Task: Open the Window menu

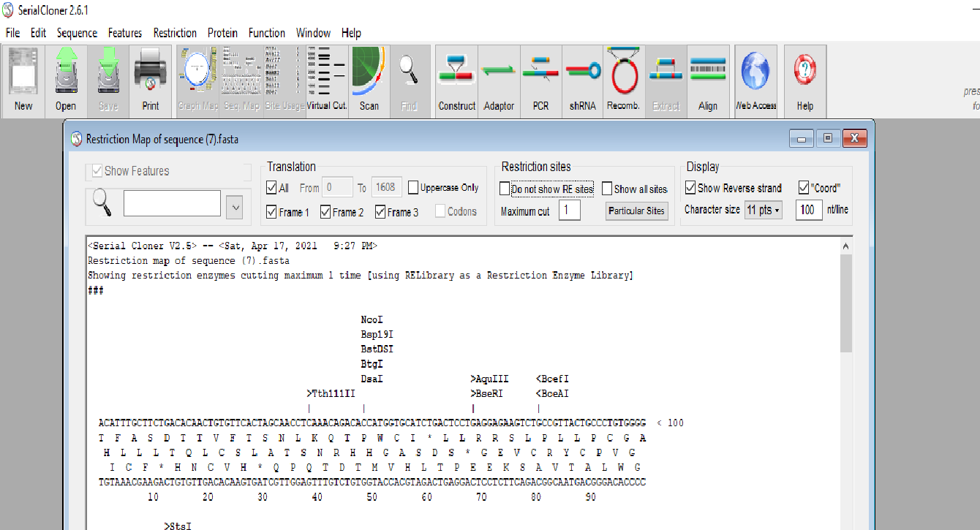Action: point(313,33)
